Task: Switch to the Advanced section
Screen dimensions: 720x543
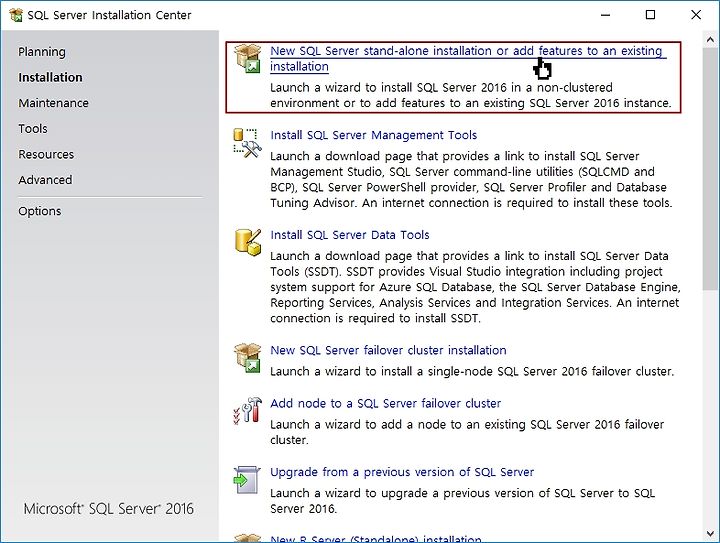Action: (x=45, y=180)
